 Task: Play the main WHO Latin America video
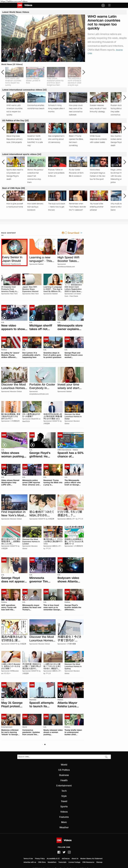(x=43, y=38)
